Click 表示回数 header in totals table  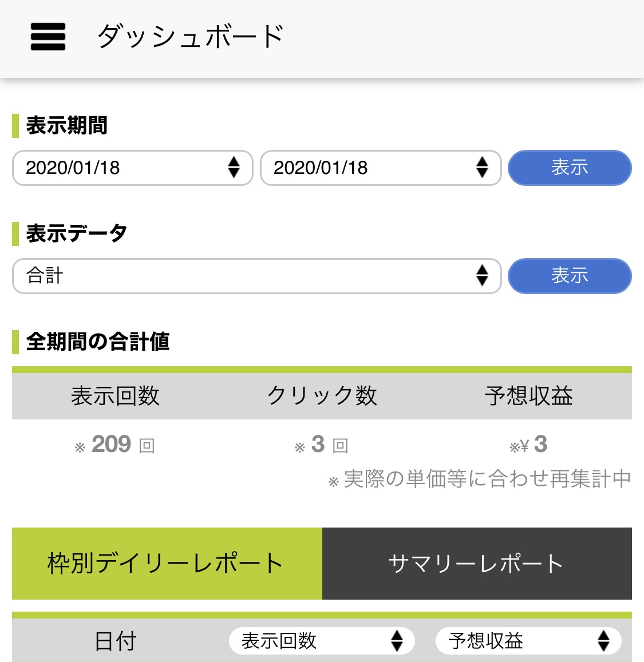coord(115,395)
